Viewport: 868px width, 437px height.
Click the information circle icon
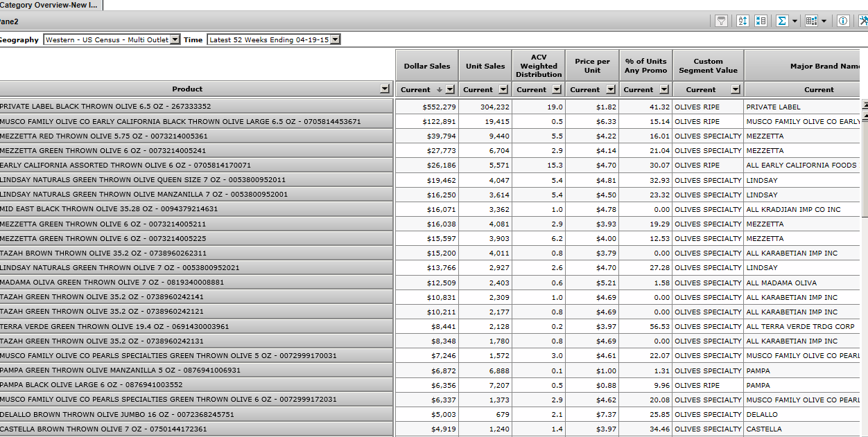pyautogui.click(x=843, y=21)
